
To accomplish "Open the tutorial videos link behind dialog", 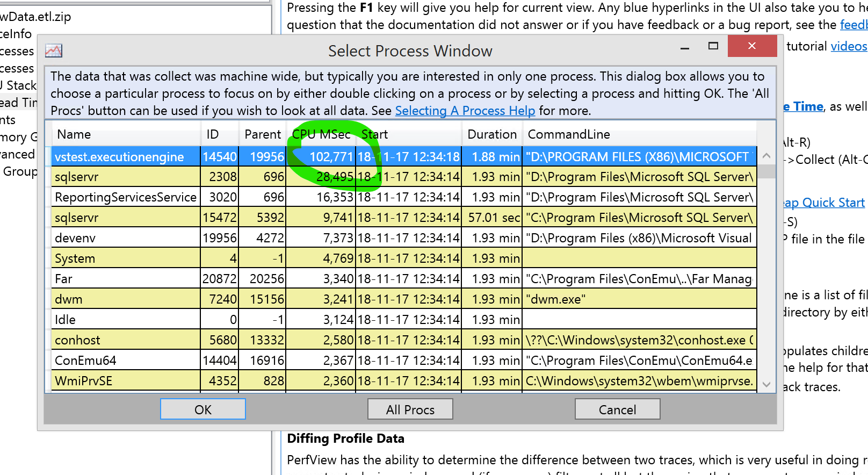I will coord(849,46).
